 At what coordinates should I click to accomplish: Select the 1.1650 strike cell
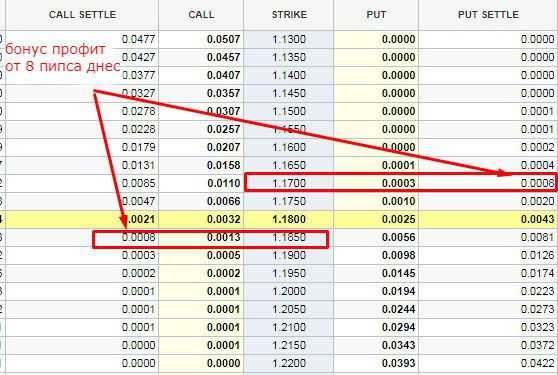pos(289,165)
